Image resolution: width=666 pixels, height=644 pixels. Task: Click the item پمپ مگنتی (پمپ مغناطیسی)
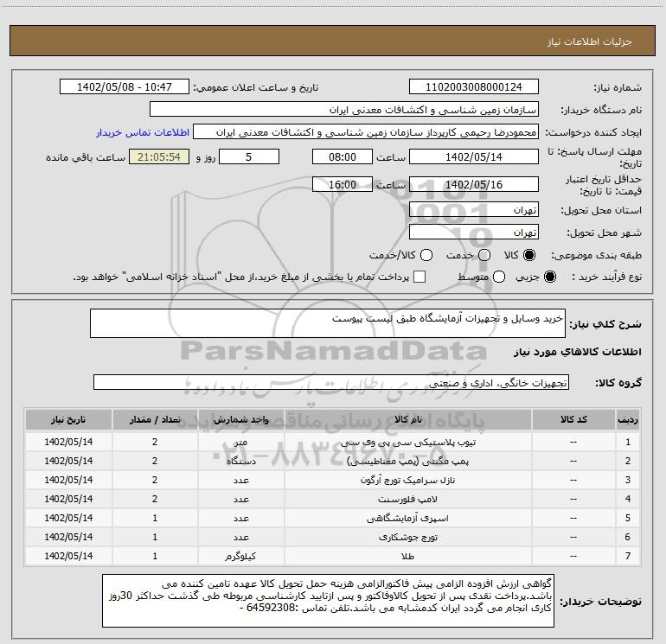tap(407, 461)
